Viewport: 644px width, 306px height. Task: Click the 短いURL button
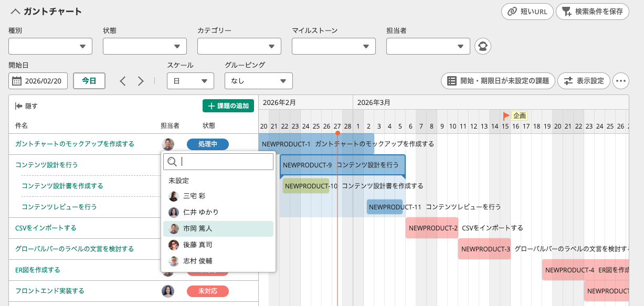527,12
